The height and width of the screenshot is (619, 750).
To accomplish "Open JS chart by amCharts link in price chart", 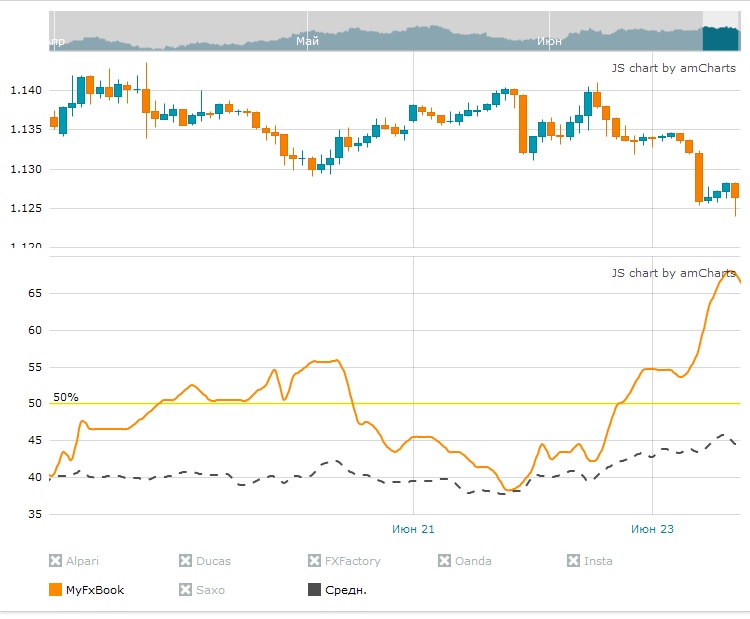I will coord(673,68).
